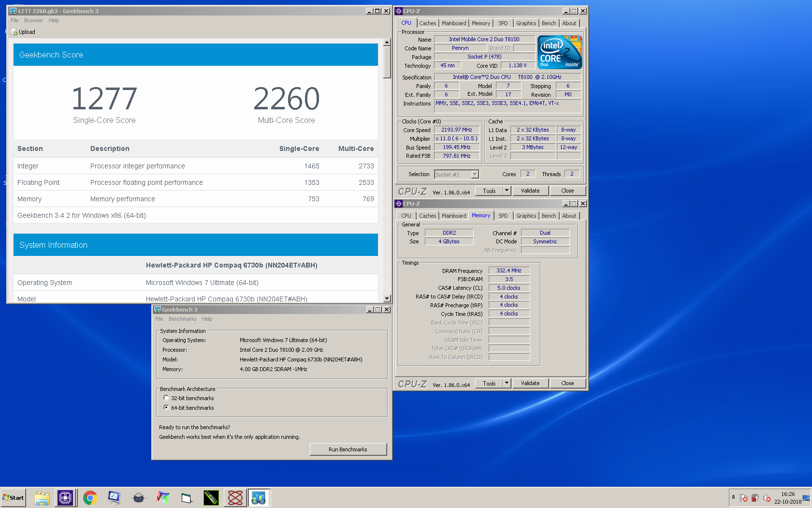The height and width of the screenshot is (508, 812).
Task: Open File menu in Geekbench results window
Action: pyautogui.click(x=14, y=20)
